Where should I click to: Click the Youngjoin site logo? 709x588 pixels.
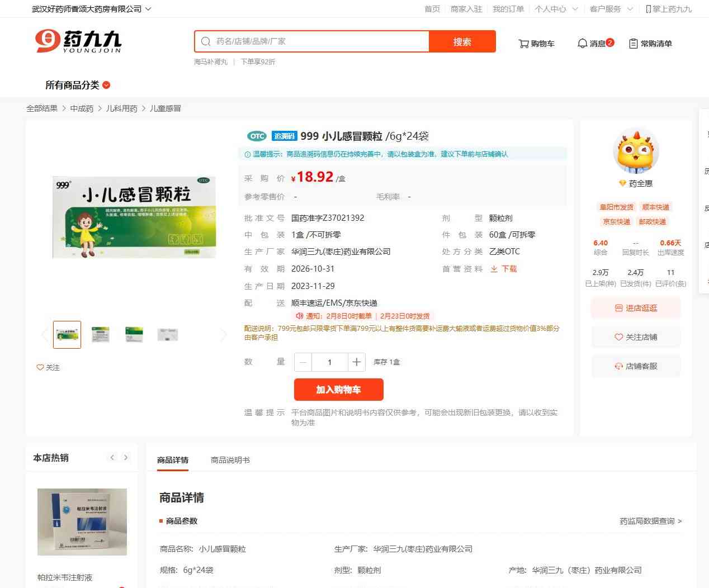click(78, 41)
